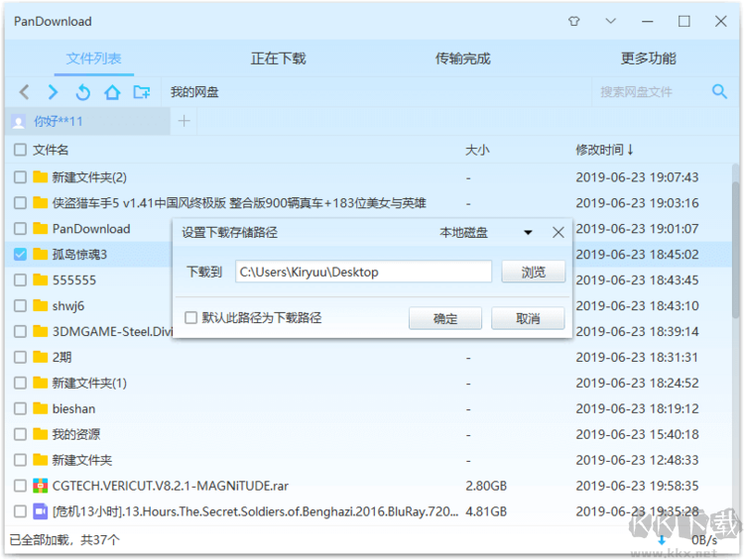Open the skin (shirt) icon in title bar
Screen dimensions: 744x560
pos(574,22)
